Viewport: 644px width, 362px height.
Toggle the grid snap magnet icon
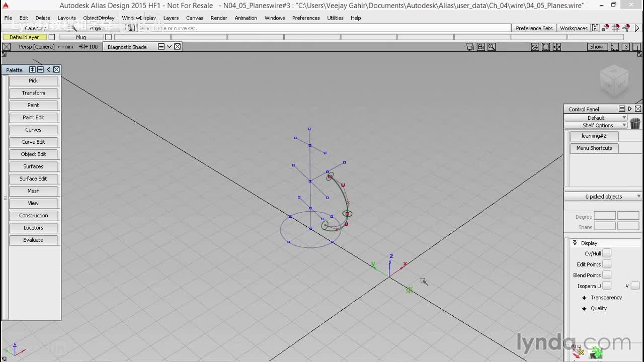pyautogui.click(x=616, y=28)
